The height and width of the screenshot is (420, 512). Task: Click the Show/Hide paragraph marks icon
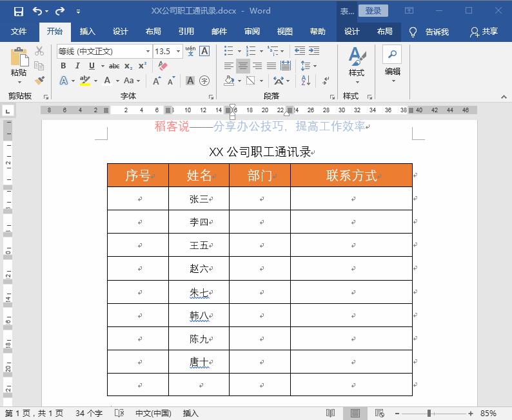[x=326, y=81]
